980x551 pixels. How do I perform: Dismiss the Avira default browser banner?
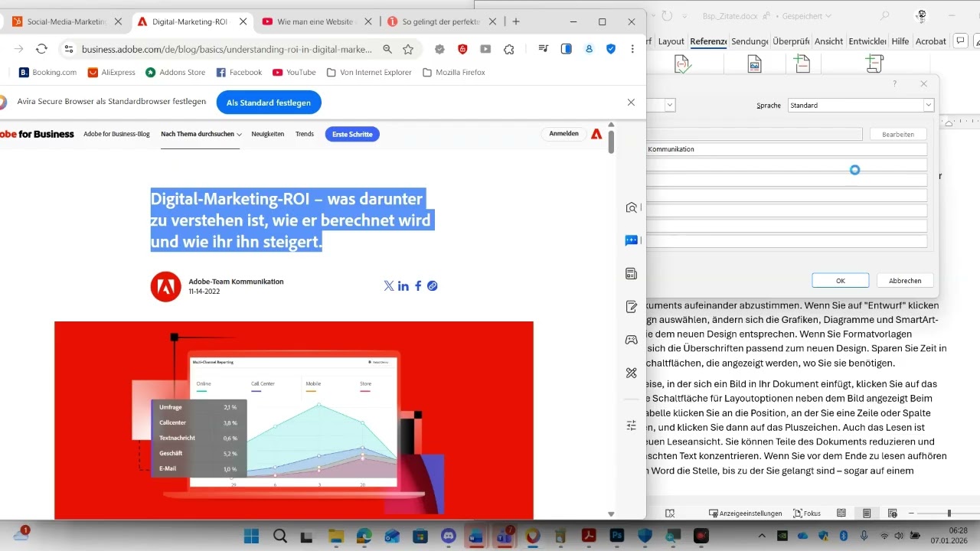(631, 102)
